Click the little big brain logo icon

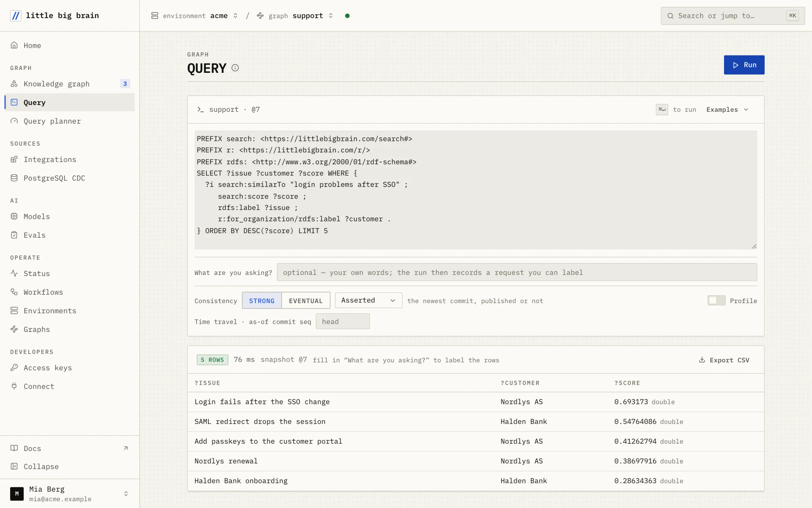click(x=16, y=16)
